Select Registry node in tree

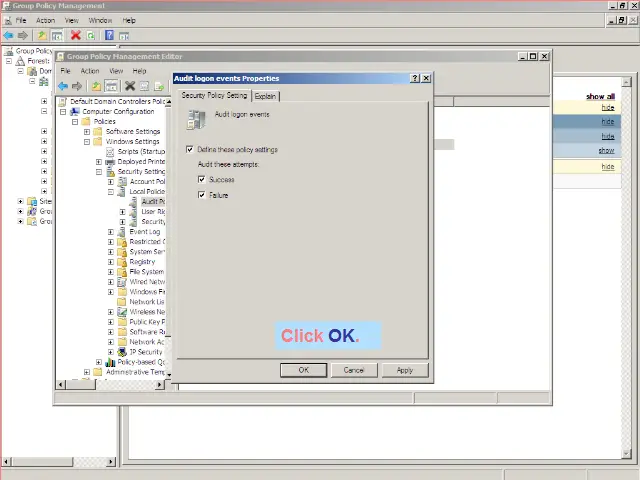point(142,262)
